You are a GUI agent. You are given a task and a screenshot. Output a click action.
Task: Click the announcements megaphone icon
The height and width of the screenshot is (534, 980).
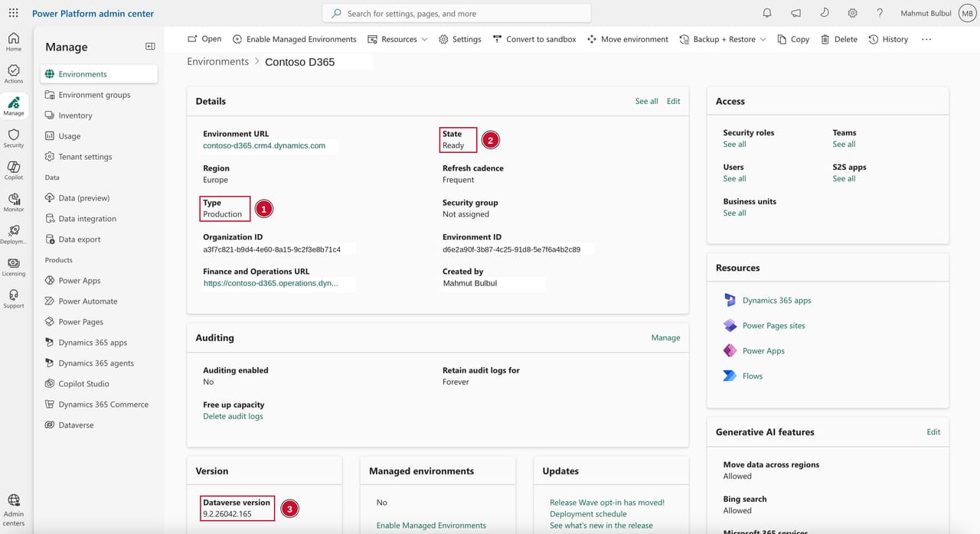click(x=795, y=13)
